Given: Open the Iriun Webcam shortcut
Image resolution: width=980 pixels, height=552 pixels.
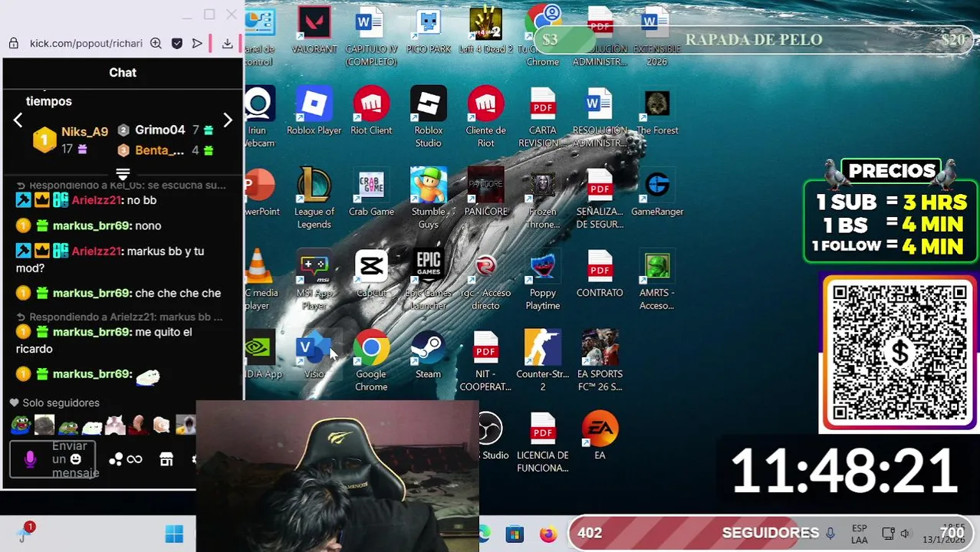Looking at the screenshot, I should [259, 118].
